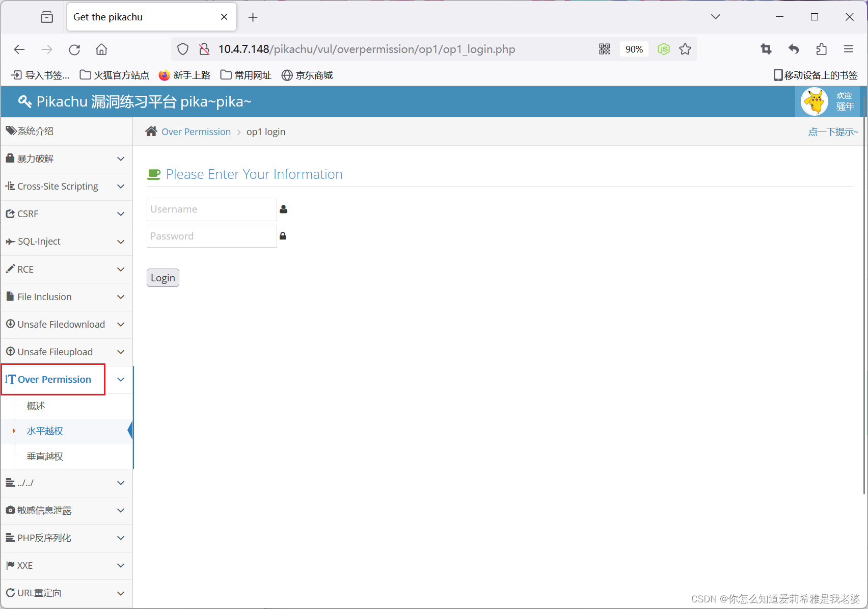
Task: Click the 90% zoom level indicator
Action: pos(634,49)
